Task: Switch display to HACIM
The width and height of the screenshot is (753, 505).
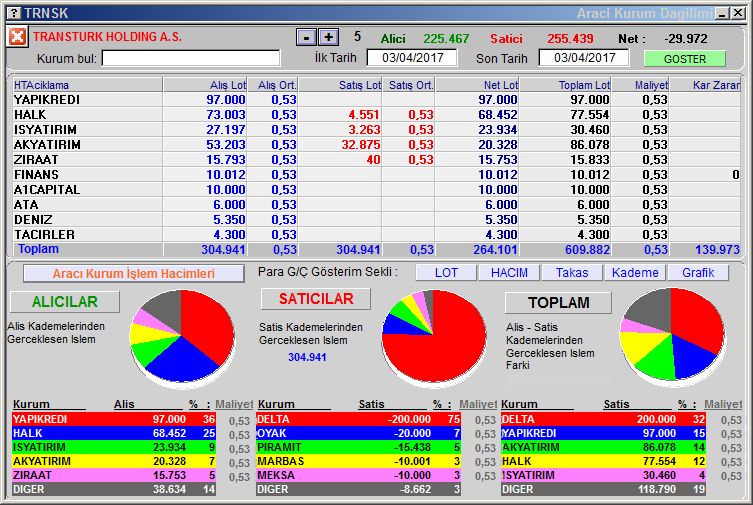Action: (509, 273)
